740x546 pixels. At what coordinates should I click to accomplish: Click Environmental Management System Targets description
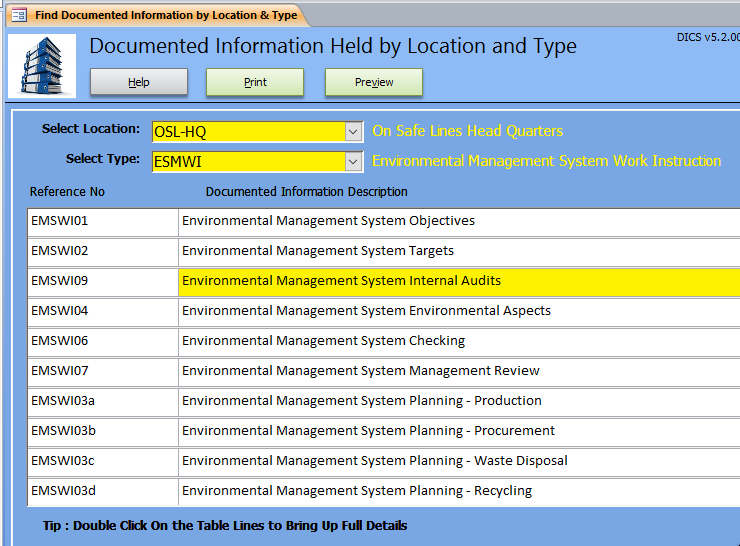[x=459, y=252]
